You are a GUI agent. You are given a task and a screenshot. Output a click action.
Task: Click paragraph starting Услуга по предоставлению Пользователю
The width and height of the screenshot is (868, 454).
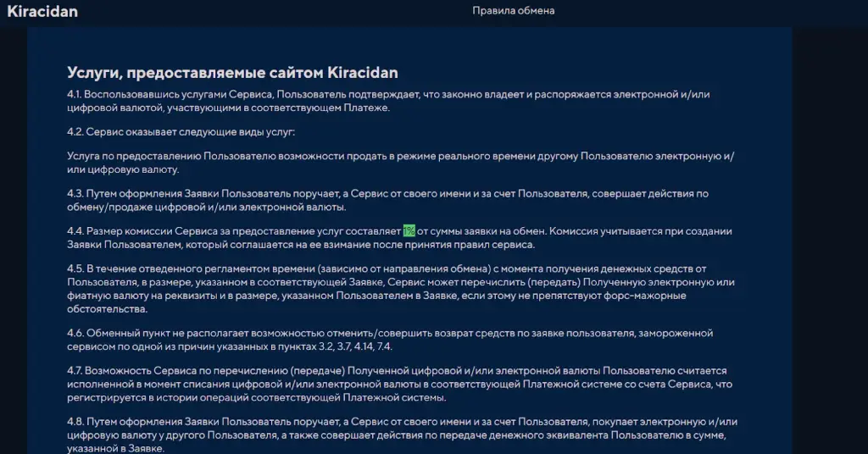click(400, 163)
